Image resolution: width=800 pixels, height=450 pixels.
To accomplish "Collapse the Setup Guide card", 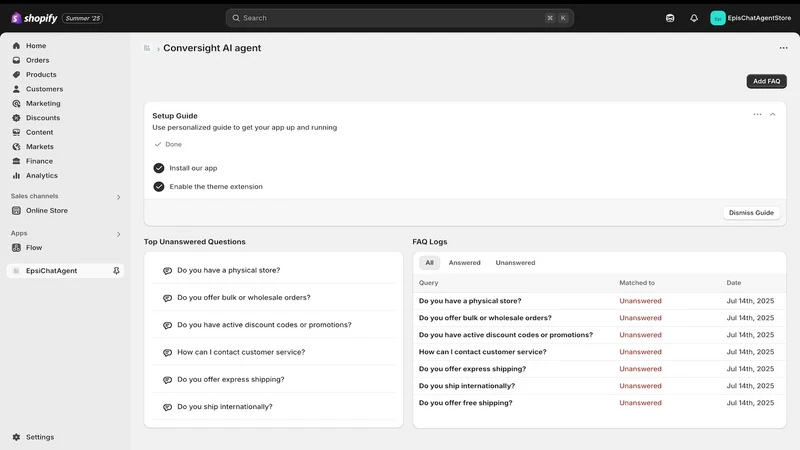I will pos(772,114).
